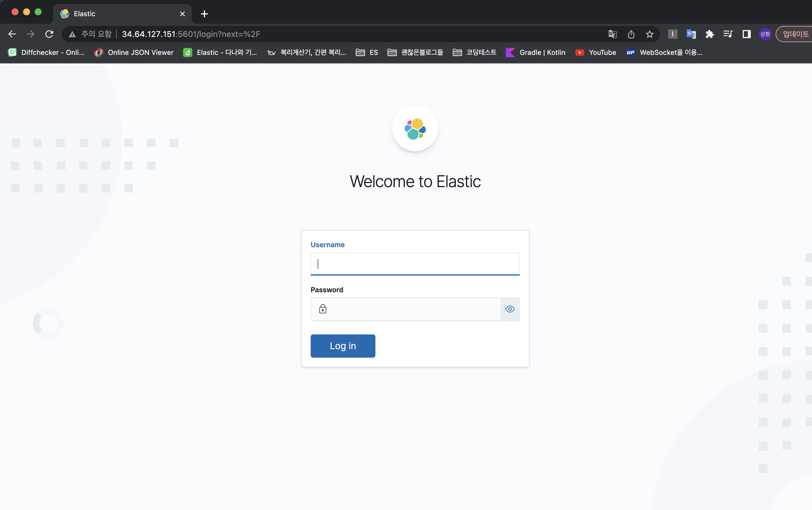Screen dimensions: 812x510
Task: Open a new browser tab
Action: click(x=204, y=14)
